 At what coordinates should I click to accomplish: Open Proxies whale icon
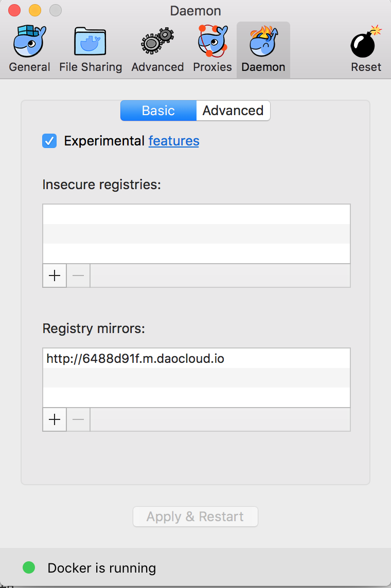[x=212, y=42]
